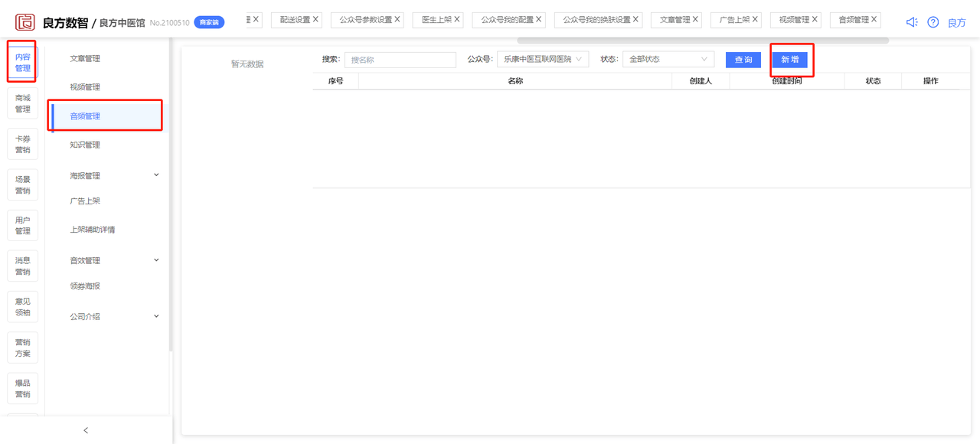The width and height of the screenshot is (980, 444).
Task: Open 领券海报 in the submenu
Action: click(x=85, y=286)
